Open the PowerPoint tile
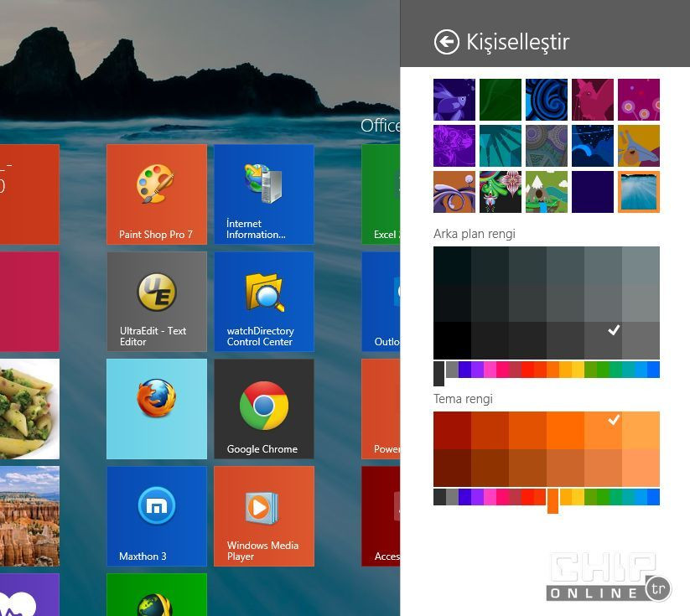 381,409
